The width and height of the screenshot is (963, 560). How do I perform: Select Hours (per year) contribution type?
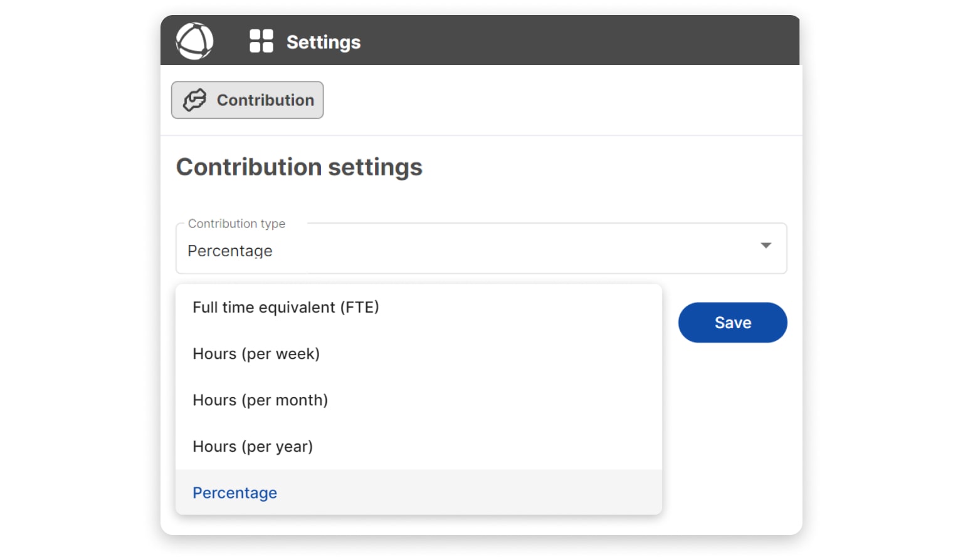tap(253, 447)
